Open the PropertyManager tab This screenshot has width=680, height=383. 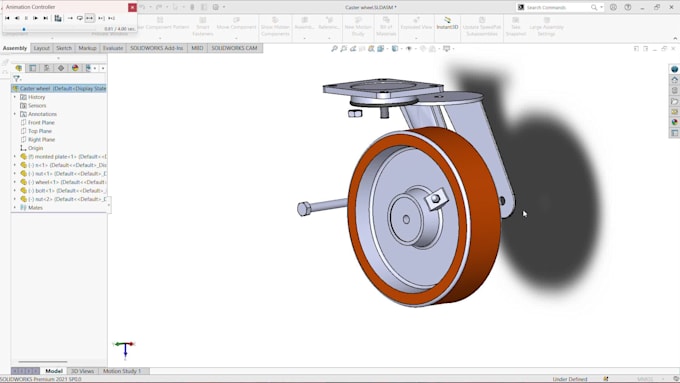pyautogui.click(x=33, y=68)
